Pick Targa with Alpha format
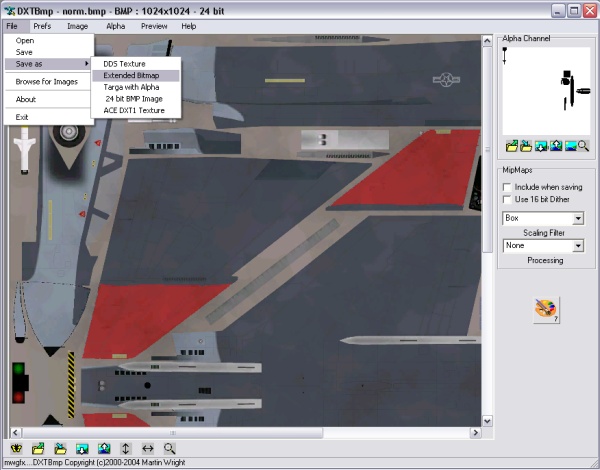This screenshot has height=470, width=600. (131, 87)
